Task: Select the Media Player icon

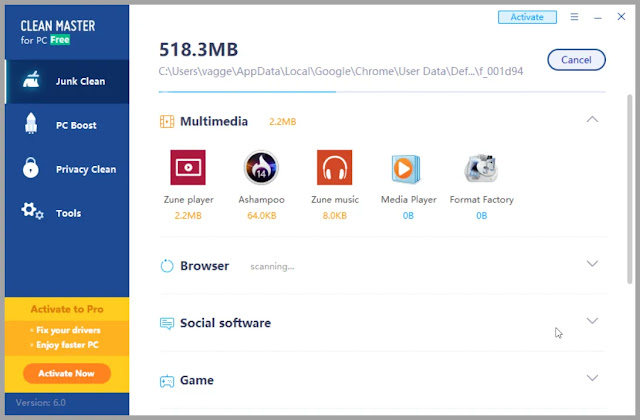Action: coord(406,169)
